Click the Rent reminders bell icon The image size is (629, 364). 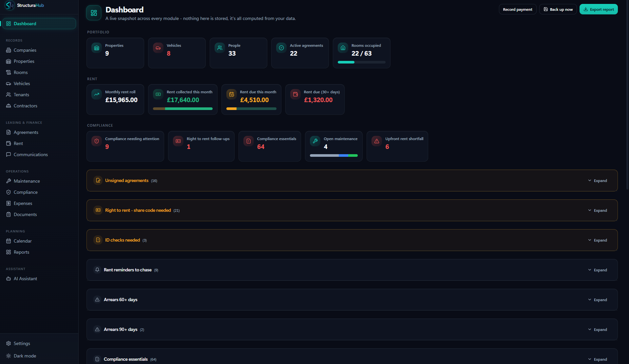[x=97, y=270]
